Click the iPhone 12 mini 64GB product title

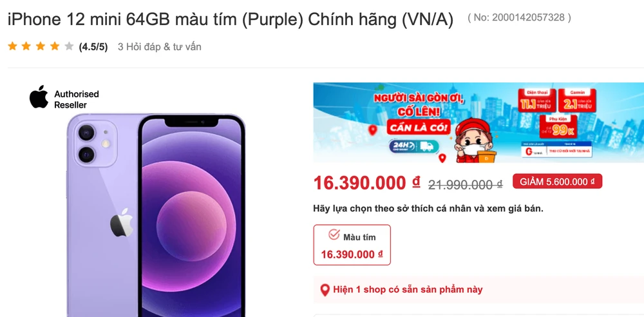tap(231, 19)
